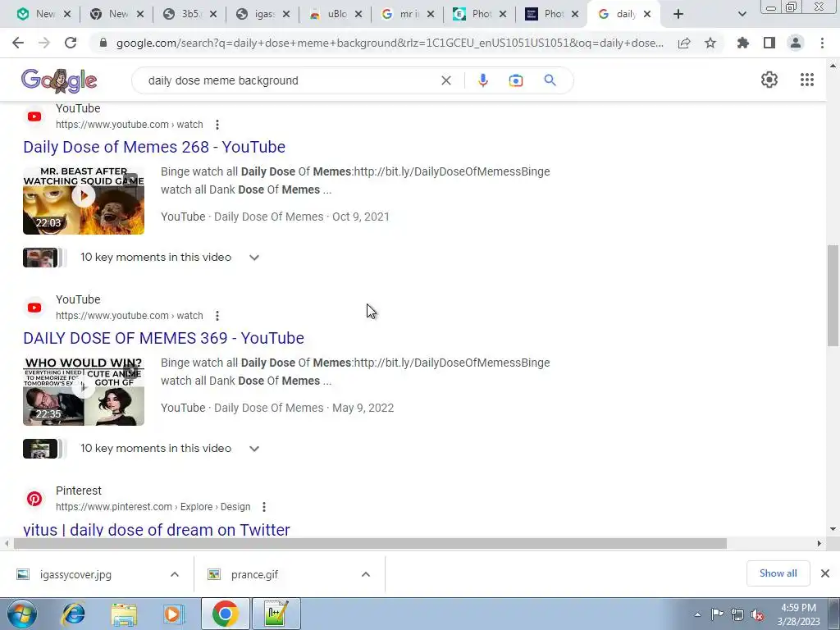
Task: Click the browser forward arrow
Action: point(44,43)
